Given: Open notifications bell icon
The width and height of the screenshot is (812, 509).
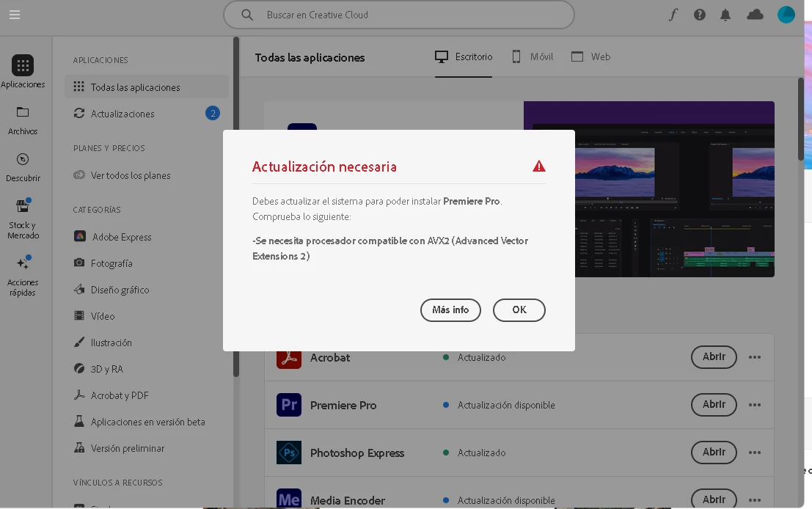Looking at the screenshot, I should 725,15.
